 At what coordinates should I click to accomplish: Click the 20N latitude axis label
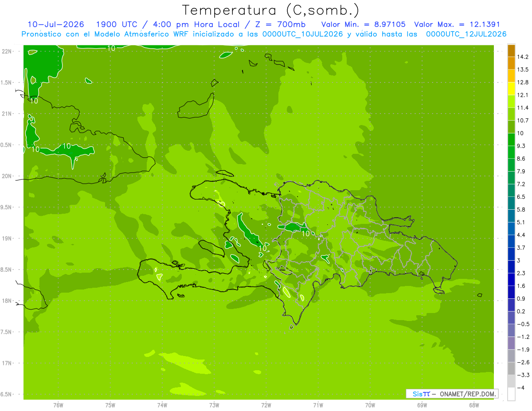tap(7, 176)
